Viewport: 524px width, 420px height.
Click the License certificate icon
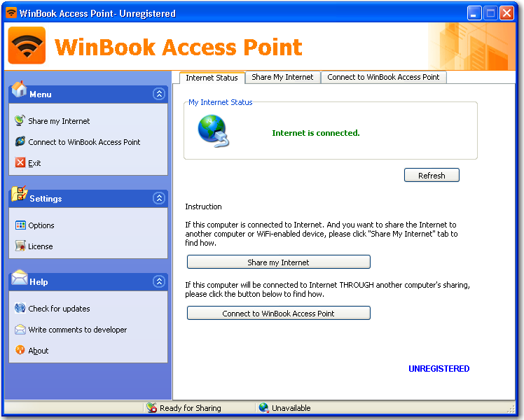click(x=20, y=246)
